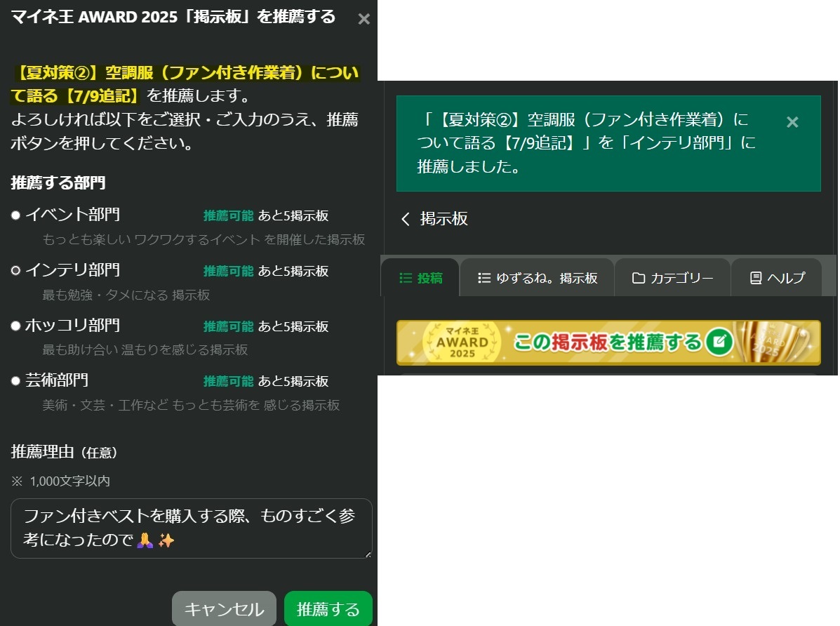Click the back chevron beside 掲示板
Viewport: 840px width, 626px height.
coord(405,219)
